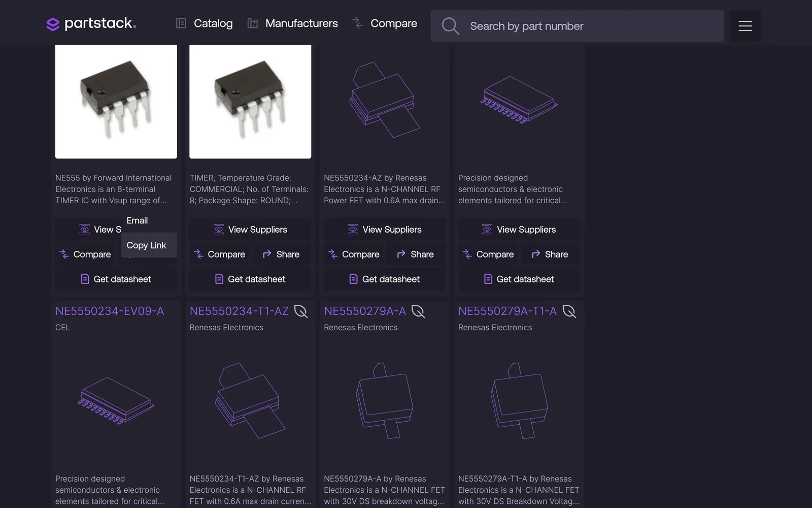View Suppliers for NE5550234-AZ
The height and width of the screenshot is (508, 812).
point(385,230)
